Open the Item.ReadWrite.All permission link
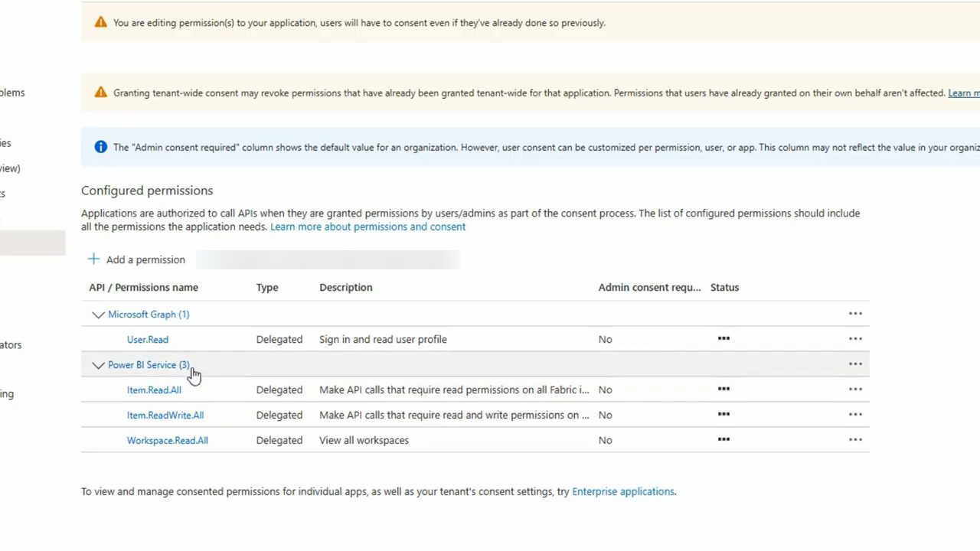 (x=165, y=415)
